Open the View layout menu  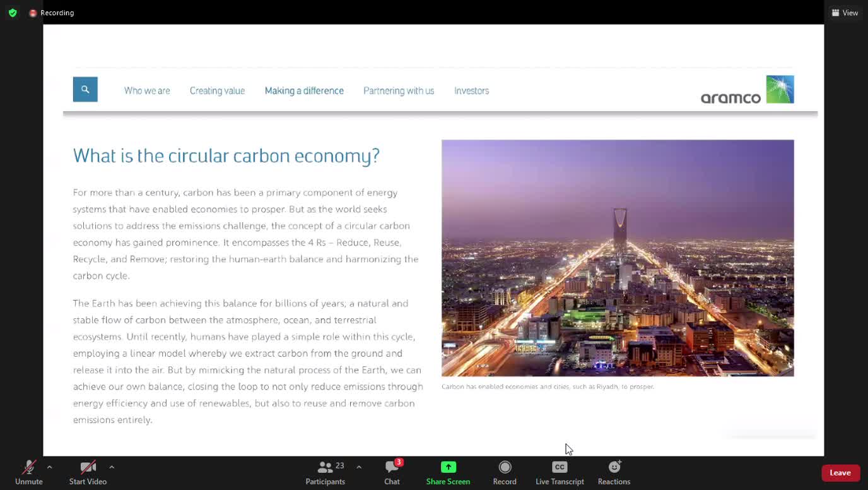click(845, 13)
